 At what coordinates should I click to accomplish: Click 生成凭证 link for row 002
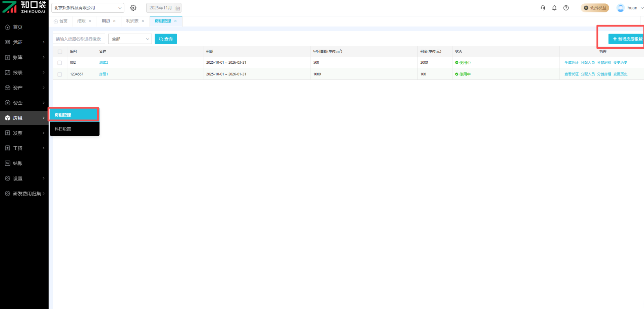pos(571,62)
